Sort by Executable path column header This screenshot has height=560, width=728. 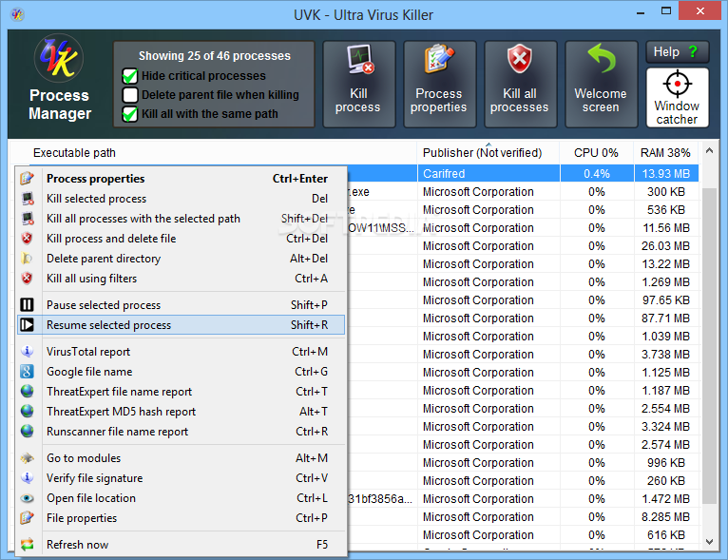(214, 153)
